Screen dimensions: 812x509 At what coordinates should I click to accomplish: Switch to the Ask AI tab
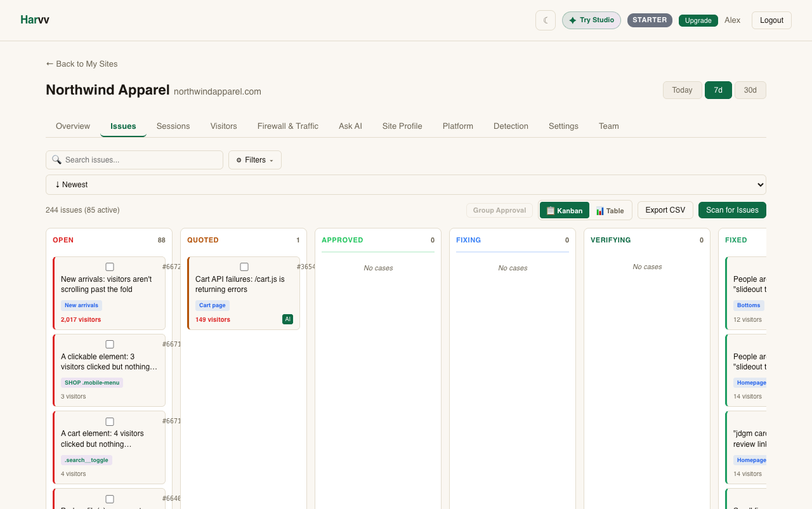(x=350, y=126)
